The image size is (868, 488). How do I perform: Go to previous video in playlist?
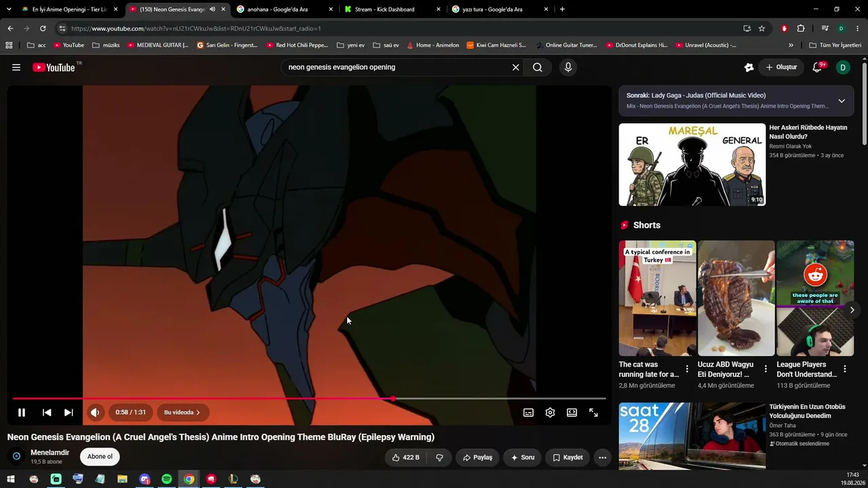click(x=47, y=412)
